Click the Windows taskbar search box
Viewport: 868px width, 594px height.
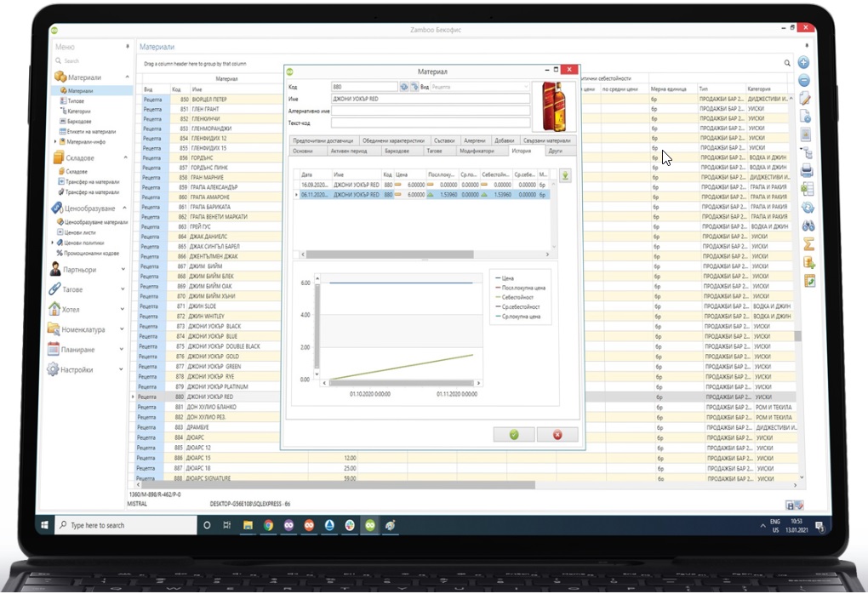(x=127, y=525)
